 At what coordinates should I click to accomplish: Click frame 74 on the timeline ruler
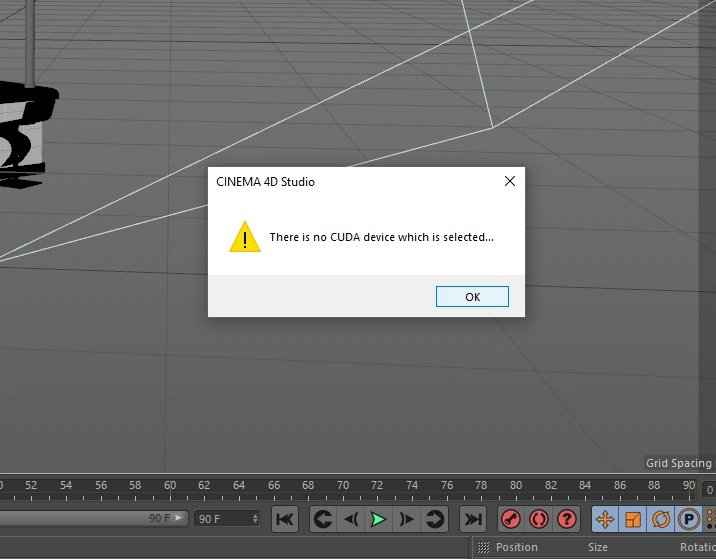click(412, 485)
